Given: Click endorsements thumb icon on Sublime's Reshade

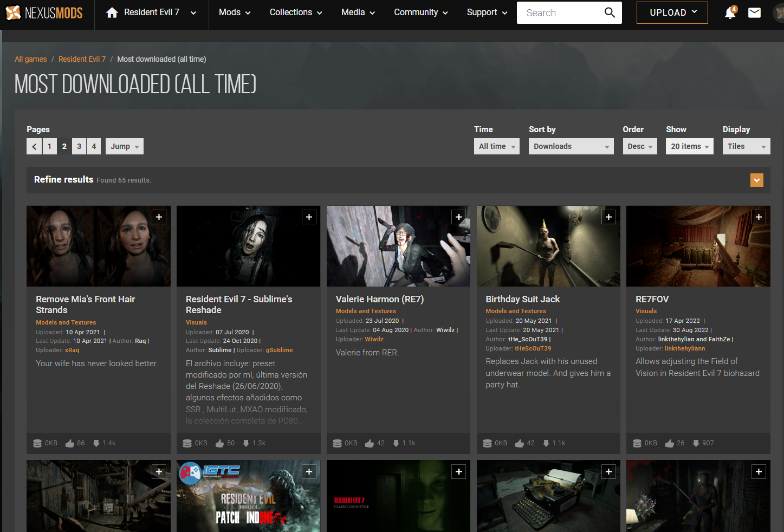Looking at the screenshot, I should pos(219,443).
